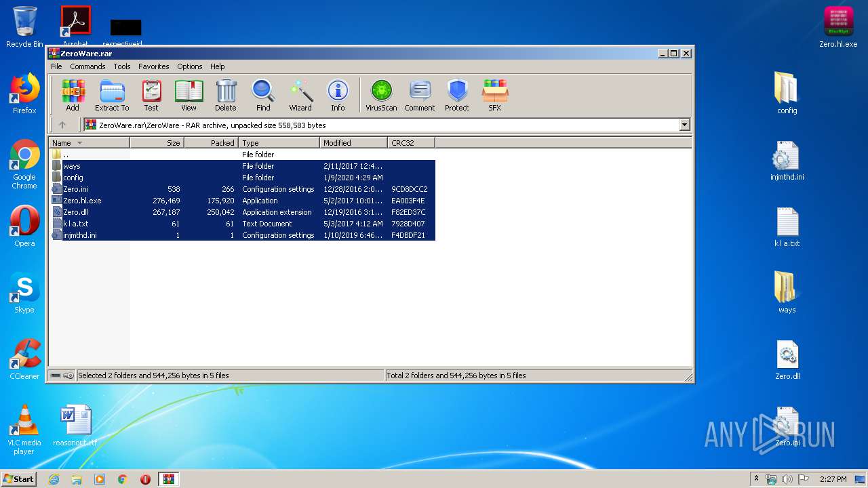Select Zero.dll in archive list

[x=242, y=212]
